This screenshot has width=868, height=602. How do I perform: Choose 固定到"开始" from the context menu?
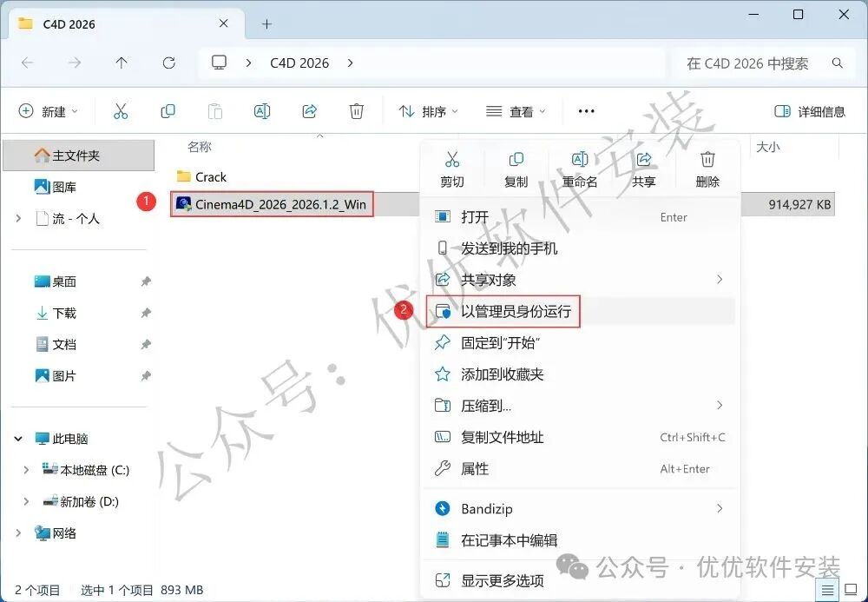pyautogui.click(x=581, y=343)
